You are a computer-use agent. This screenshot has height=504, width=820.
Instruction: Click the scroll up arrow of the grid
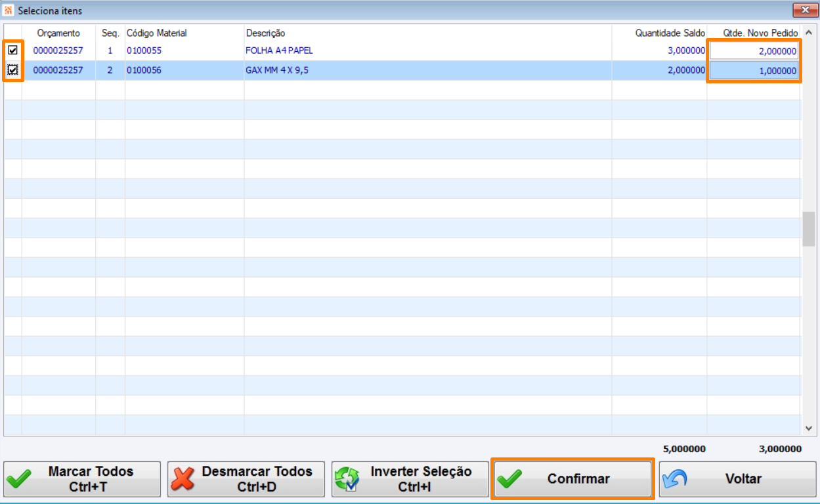[808, 33]
